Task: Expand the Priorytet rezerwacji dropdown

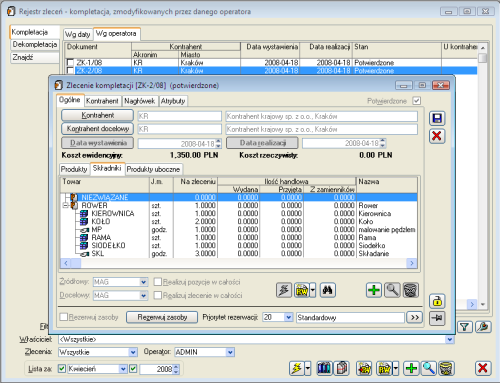Action: click(289, 317)
